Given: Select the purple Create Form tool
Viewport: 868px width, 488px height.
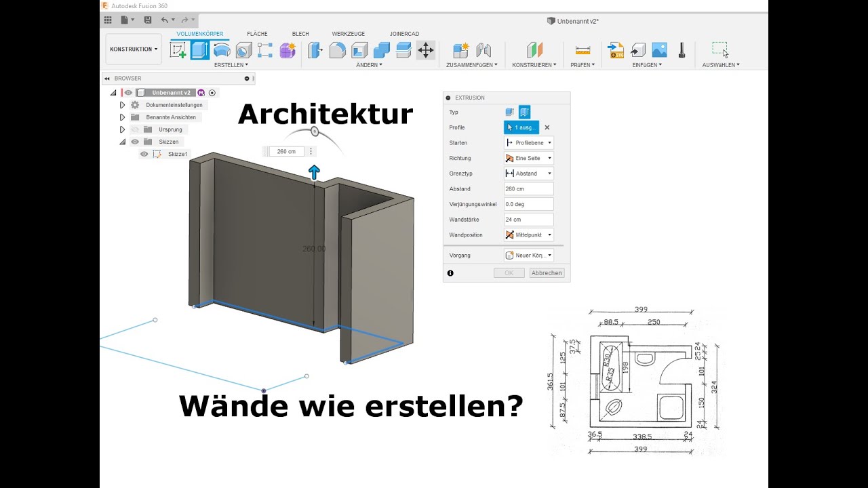Looking at the screenshot, I should point(288,50).
